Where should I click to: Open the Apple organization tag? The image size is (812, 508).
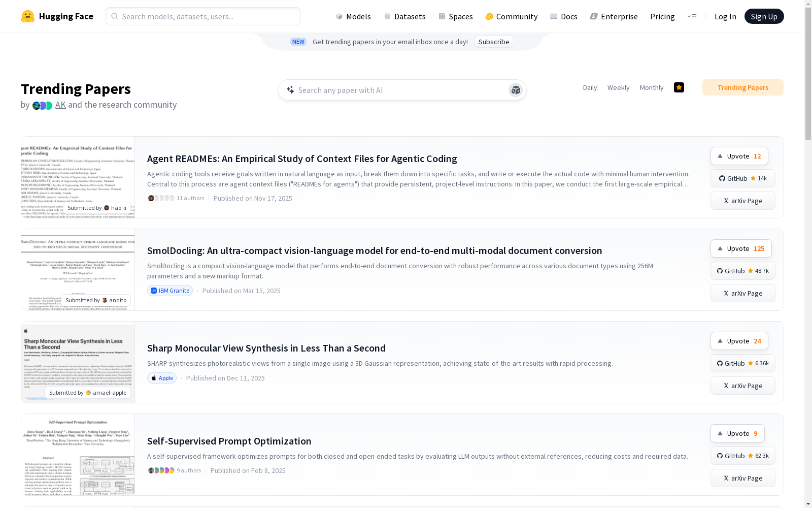[162, 378]
